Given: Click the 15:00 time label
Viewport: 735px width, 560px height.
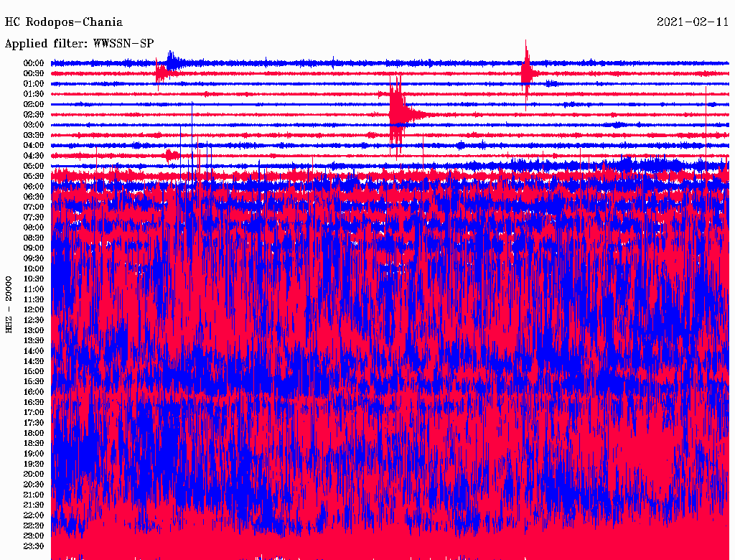Looking at the screenshot, I should point(34,371).
